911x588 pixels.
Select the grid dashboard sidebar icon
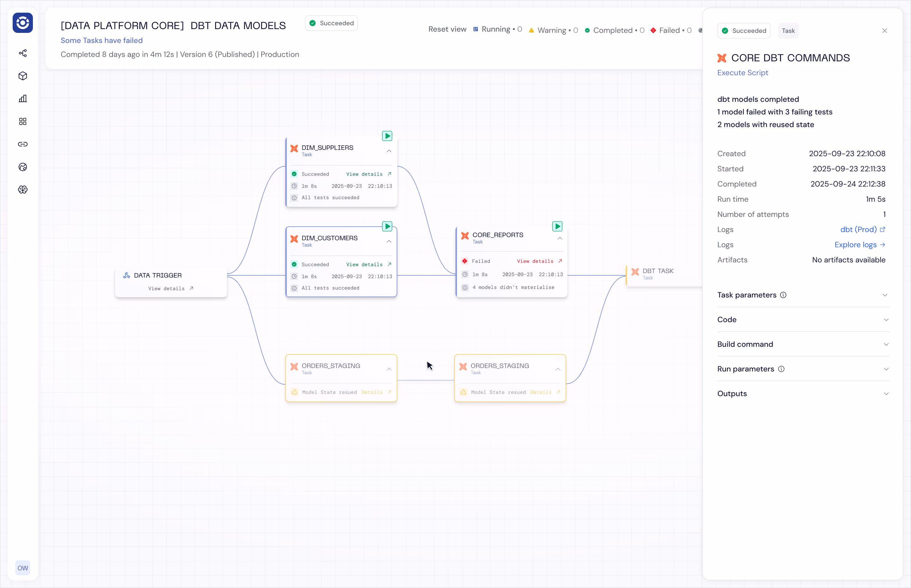tap(23, 121)
